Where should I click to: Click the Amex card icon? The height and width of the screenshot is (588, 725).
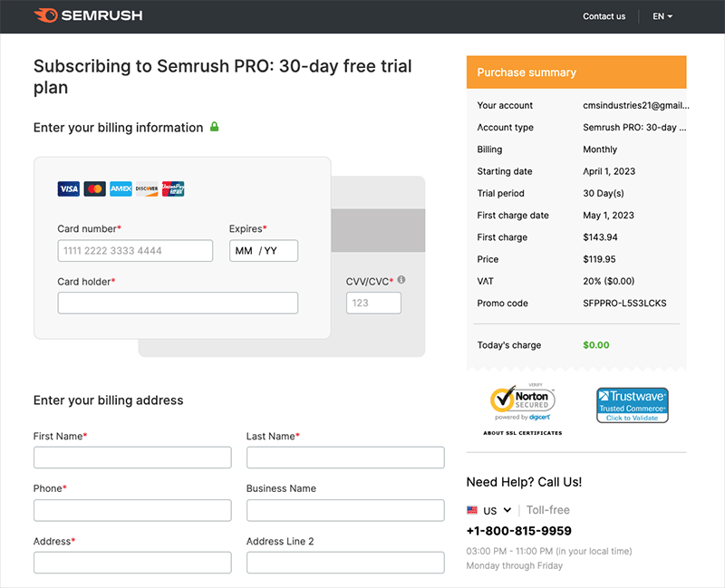click(121, 188)
